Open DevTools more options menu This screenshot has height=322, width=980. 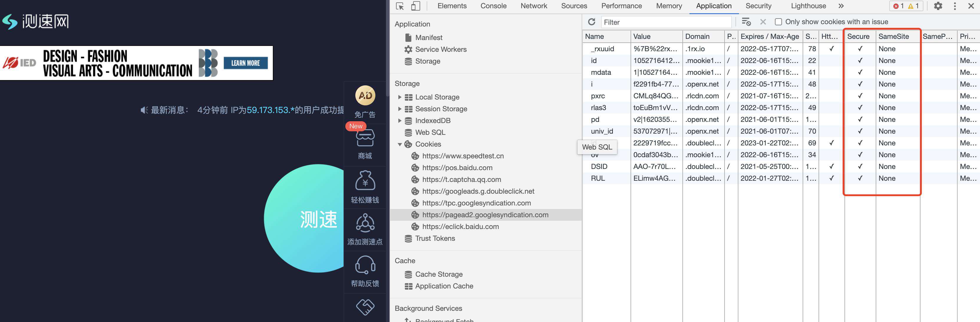coord(955,6)
